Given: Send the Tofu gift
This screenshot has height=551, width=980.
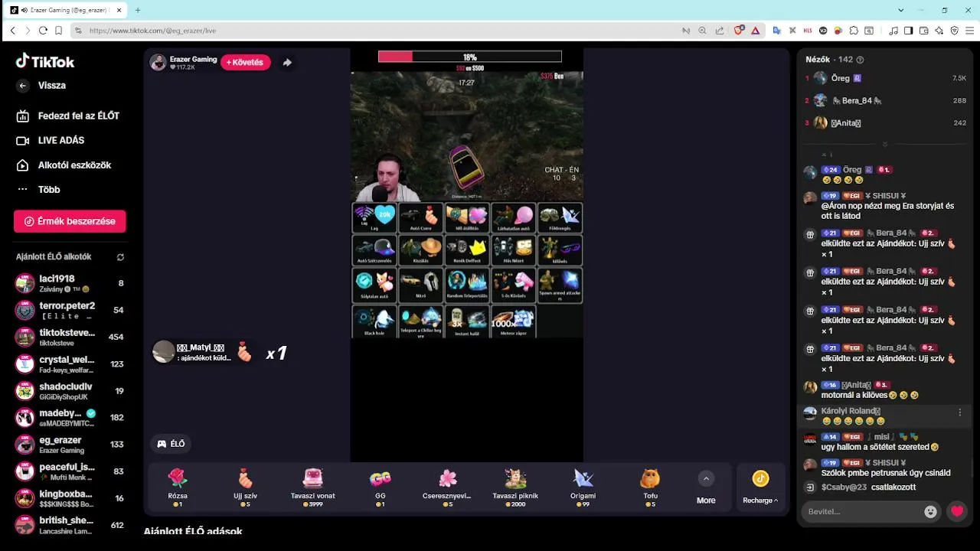Looking at the screenshot, I should point(650,487).
